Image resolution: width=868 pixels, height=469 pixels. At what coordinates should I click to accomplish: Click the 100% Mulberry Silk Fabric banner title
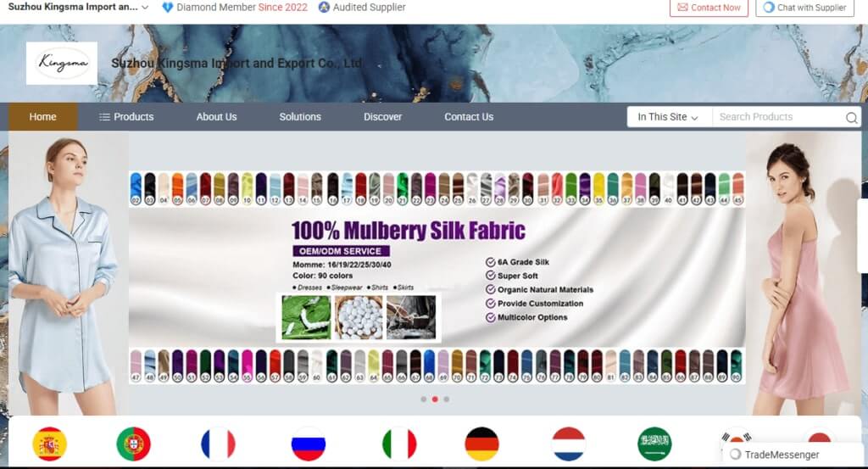[x=409, y=231]
